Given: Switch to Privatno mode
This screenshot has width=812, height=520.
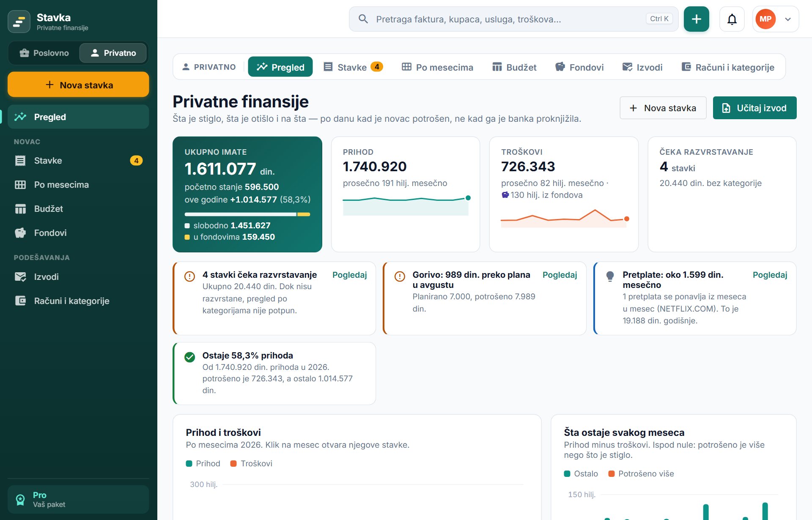Looking at the screenshot, I should (x=113, y=53).
